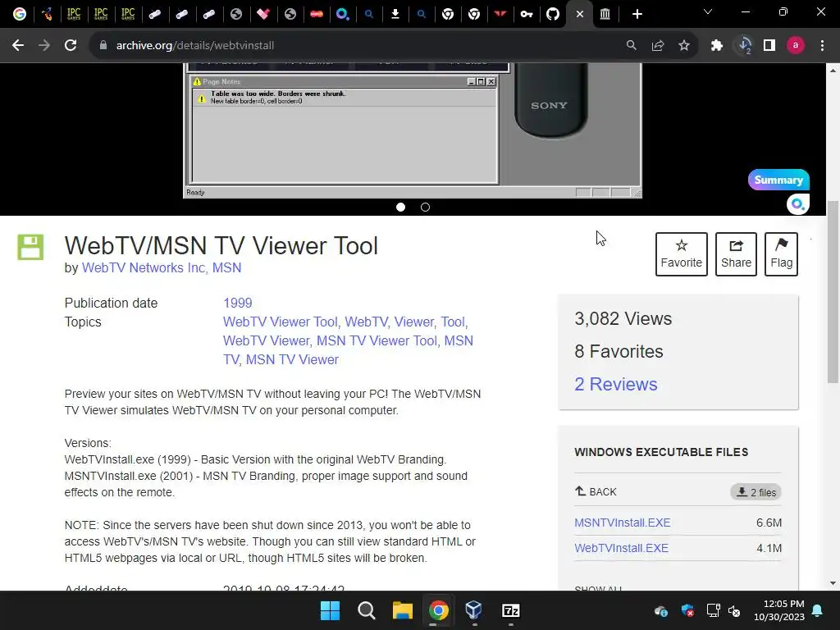Click the Summary button
Image resolution: width=840 pixels, height=630 pixels.
point(778,180)
